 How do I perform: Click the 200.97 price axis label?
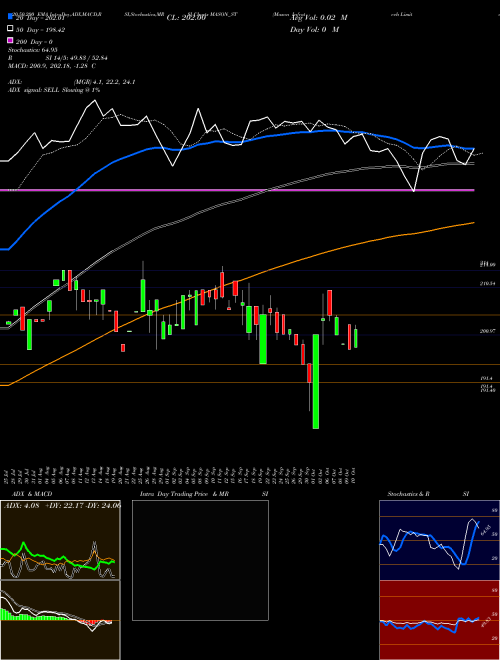pyautogui.click(x=487, y=331)
